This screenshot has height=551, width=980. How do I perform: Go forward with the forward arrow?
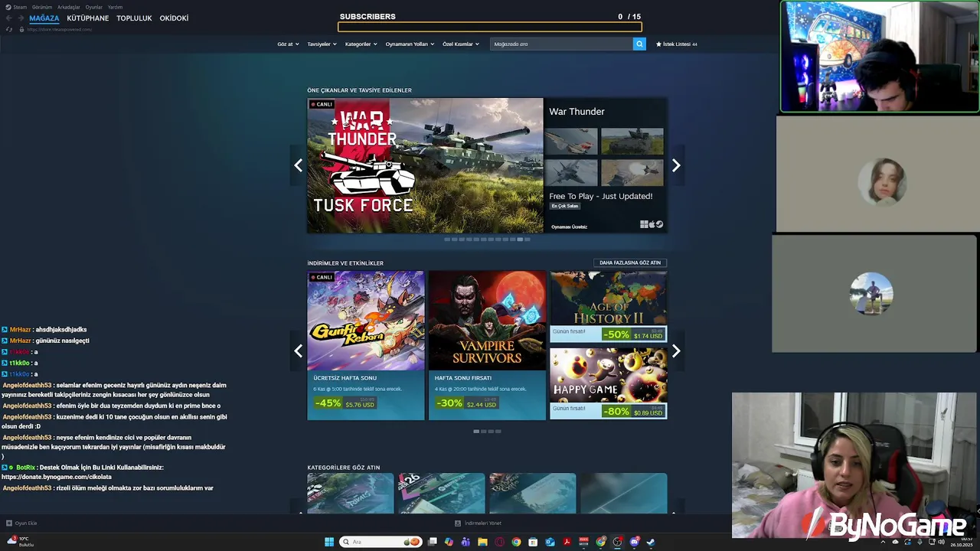[x=21, y=18]
